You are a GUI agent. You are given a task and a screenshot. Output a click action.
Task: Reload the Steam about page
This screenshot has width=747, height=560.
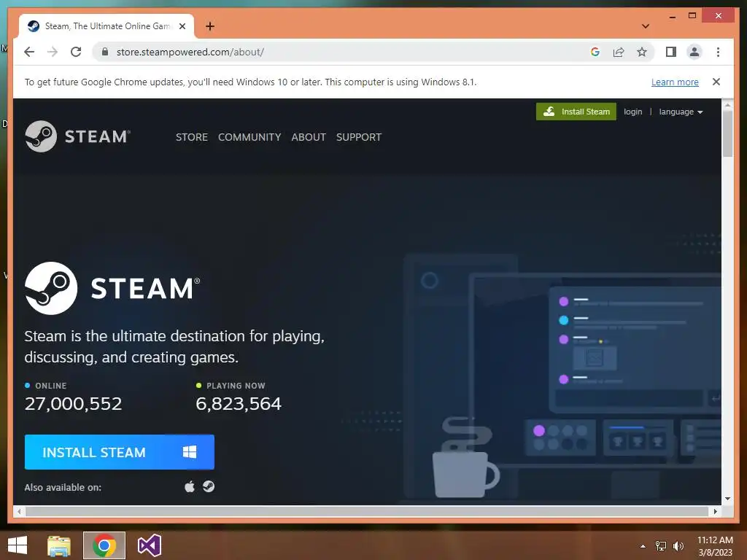tap(76, 52)
